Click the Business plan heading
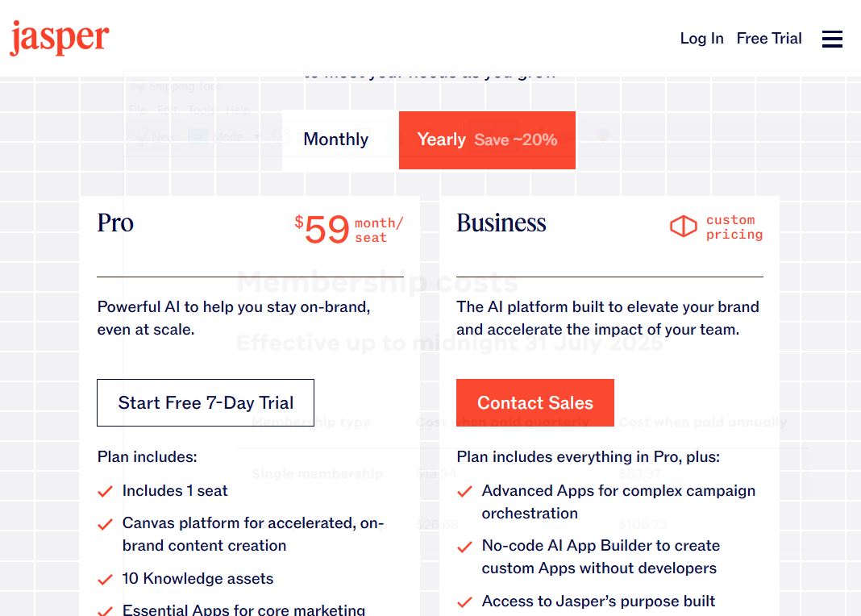This screenshot has width=861, height=616. point(501,224)
